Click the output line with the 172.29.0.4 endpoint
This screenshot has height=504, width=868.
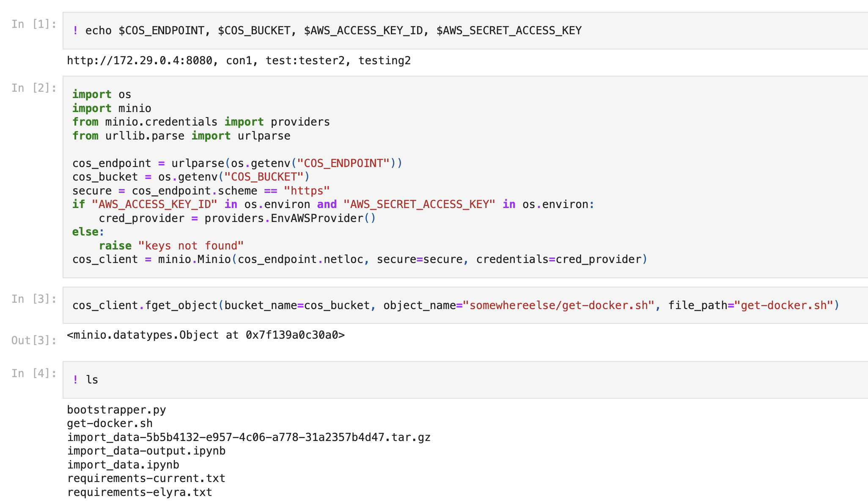click(x=239, y=61)
